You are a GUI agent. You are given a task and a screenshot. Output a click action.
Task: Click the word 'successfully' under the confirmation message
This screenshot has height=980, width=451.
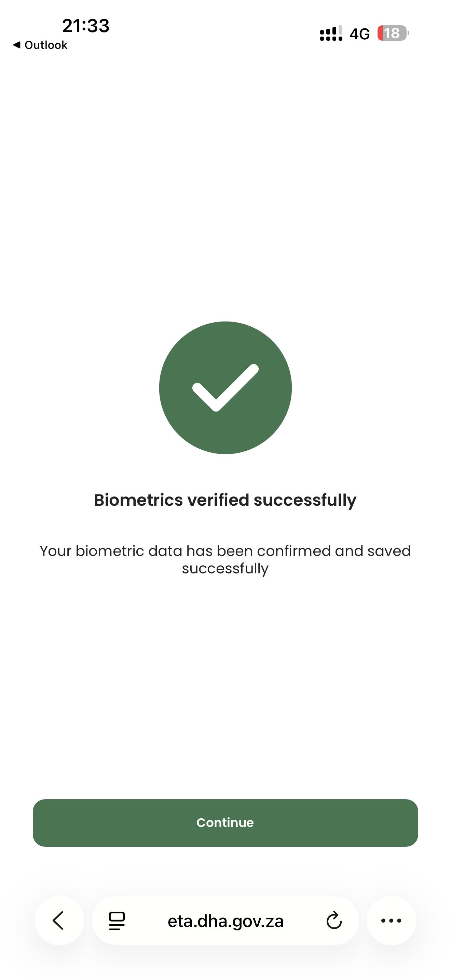click(225, 568)
